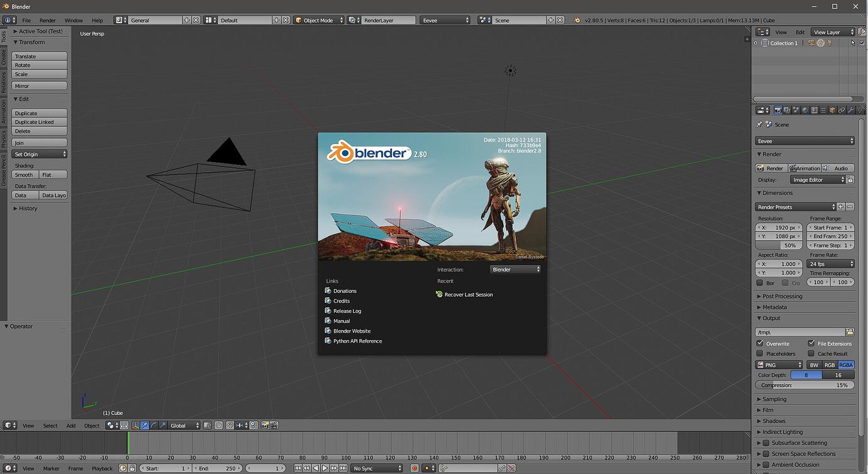Toggle the scale manipulator icon

(163, 426)
